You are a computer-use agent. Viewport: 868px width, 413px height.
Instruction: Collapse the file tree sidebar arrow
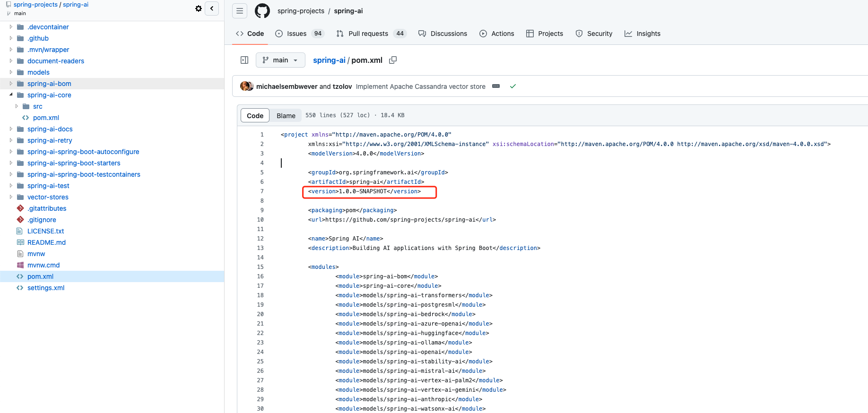tap(212, 9)
